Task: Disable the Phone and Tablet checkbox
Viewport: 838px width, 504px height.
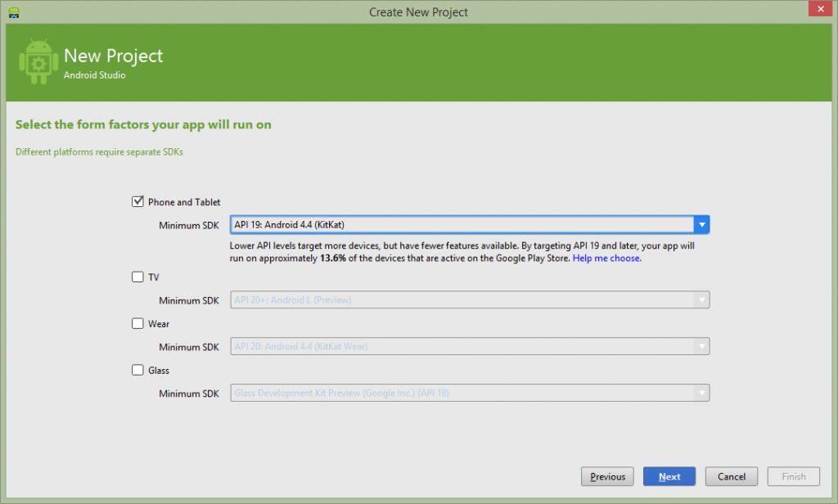Action: click(137, 201)
